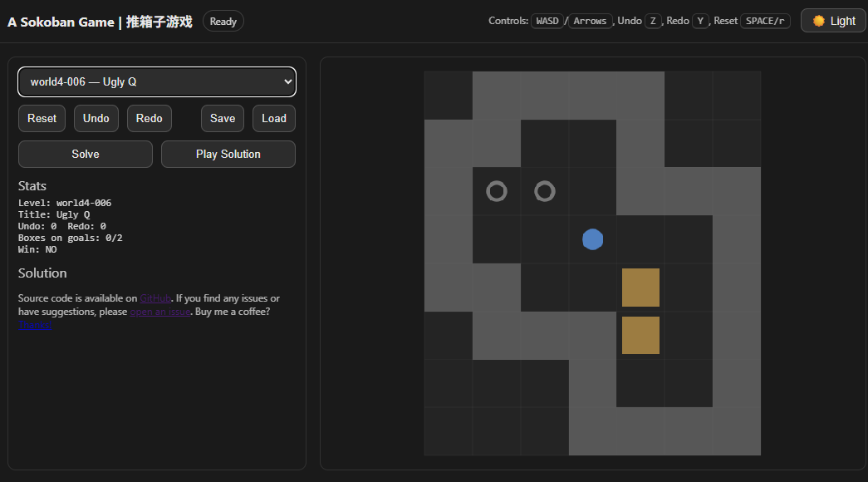Viewport: 868px width, 482px height.
Task: Follow the 'open an issue' link
Action: [160, 312]
